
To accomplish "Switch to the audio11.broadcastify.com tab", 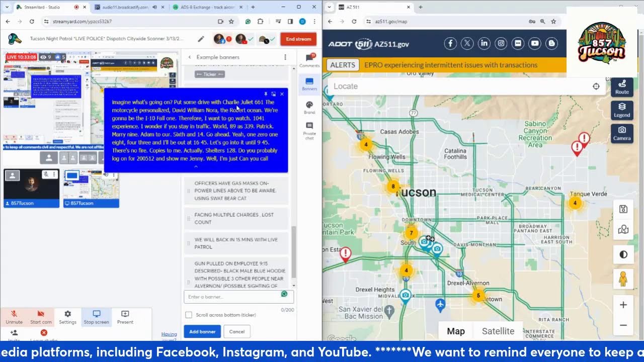I will (x=128, y=7).
